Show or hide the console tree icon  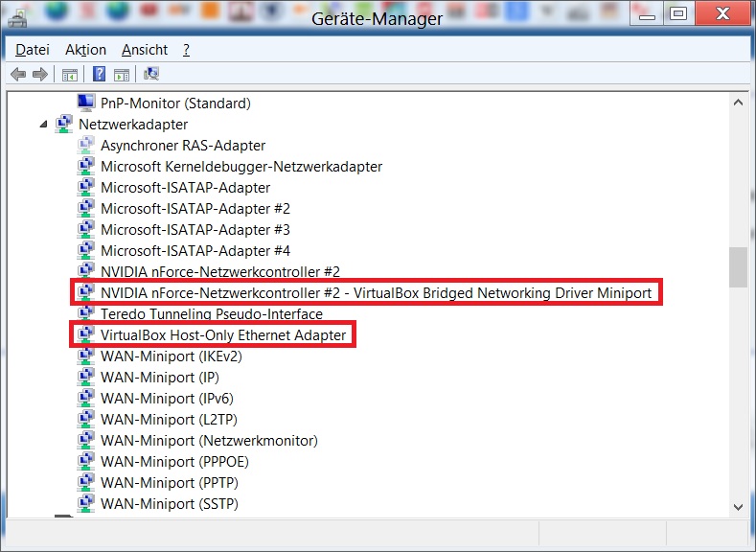point(69,75)
